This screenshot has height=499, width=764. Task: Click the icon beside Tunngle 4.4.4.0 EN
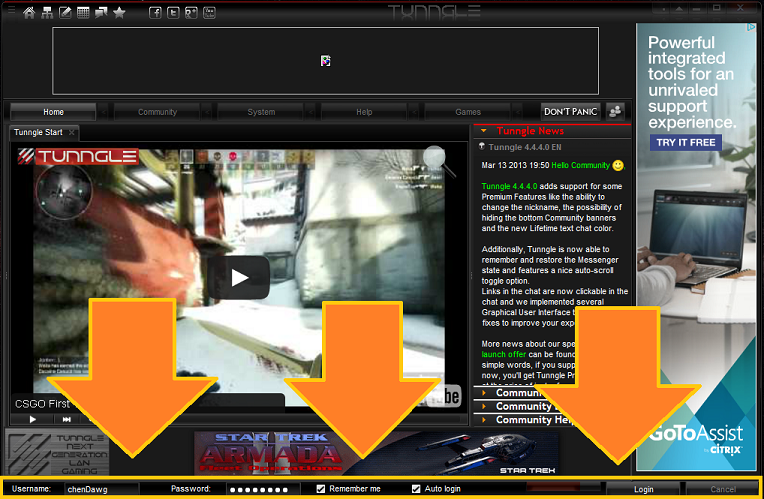click(481, 146)
